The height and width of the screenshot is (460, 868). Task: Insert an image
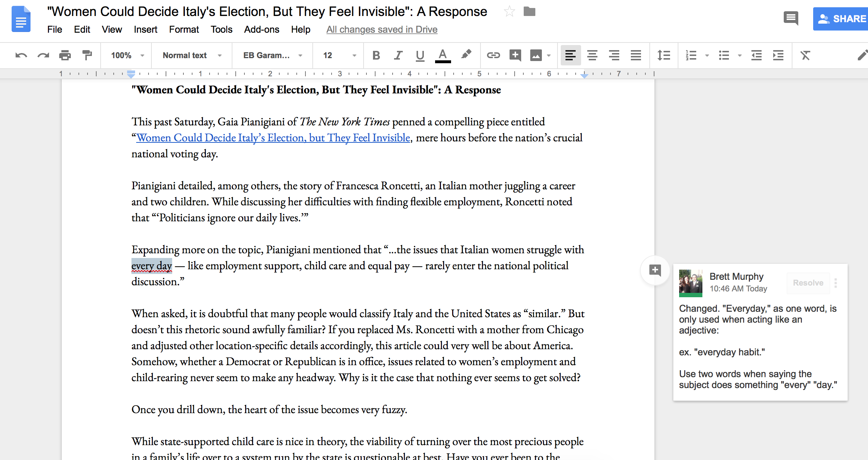(536, 55)
